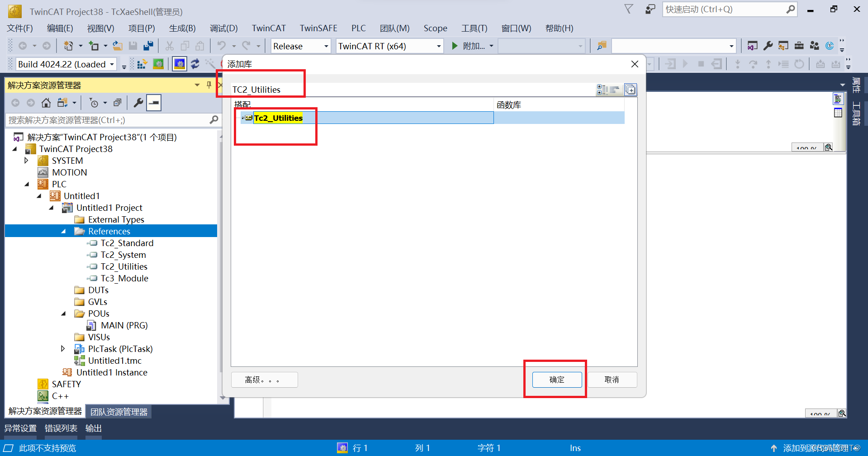Select the SAFETY node in tree

(66, 384)
